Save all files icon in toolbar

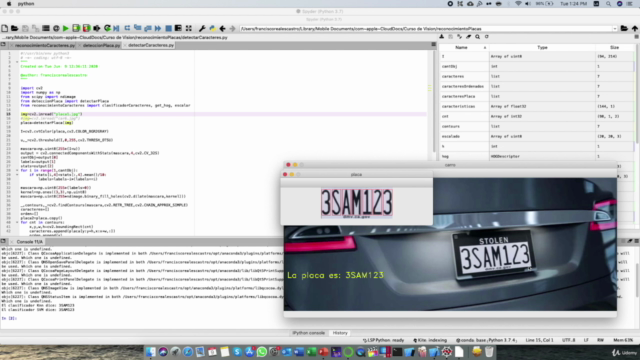pyautogui.click(x=36, y=29)
